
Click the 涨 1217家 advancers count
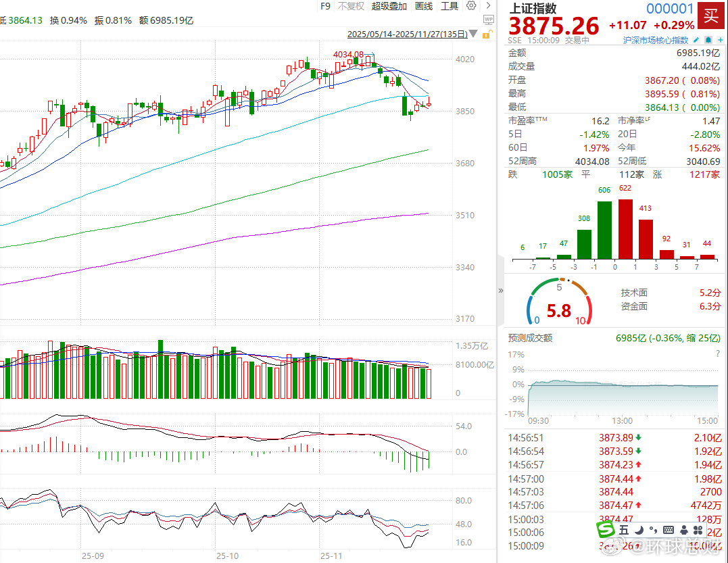tap(685, 174)
